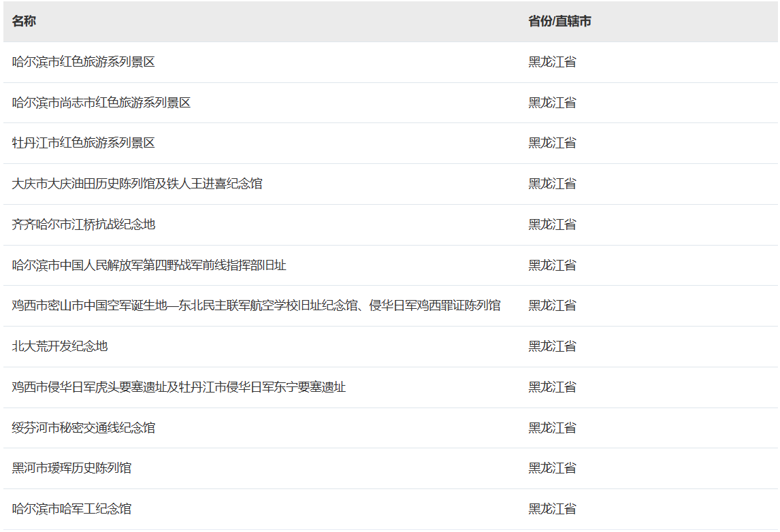Screen dimensions: 780x532
Task: Click 黑龙江省 in 江桥抗战纪念地 row
Action: pyautogui.click(x=552, y=225)
